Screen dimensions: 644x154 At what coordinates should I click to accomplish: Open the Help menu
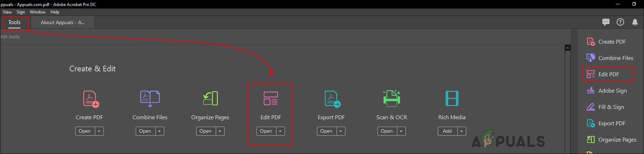click(55, 12)
